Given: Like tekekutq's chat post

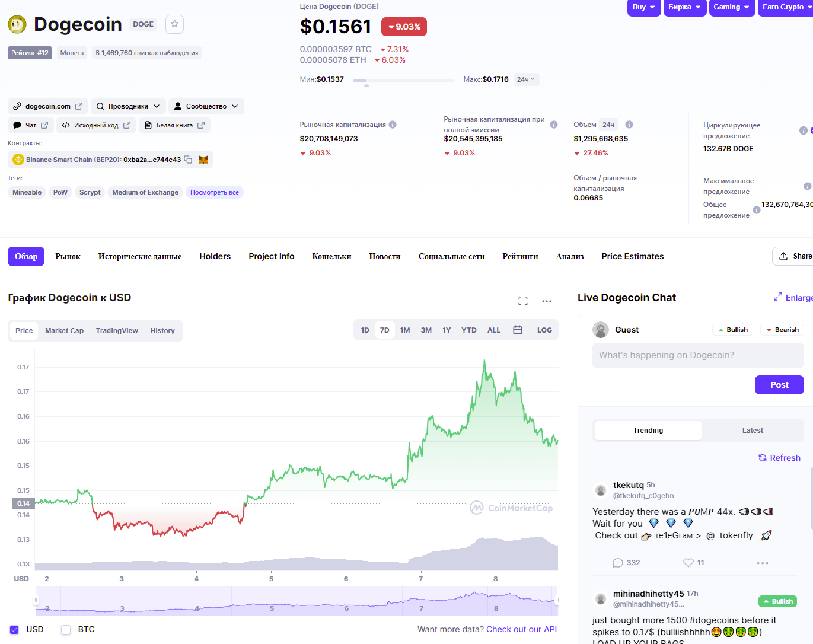Looking at the screenshot, I should pyautogui.click(x=688, y=563).
